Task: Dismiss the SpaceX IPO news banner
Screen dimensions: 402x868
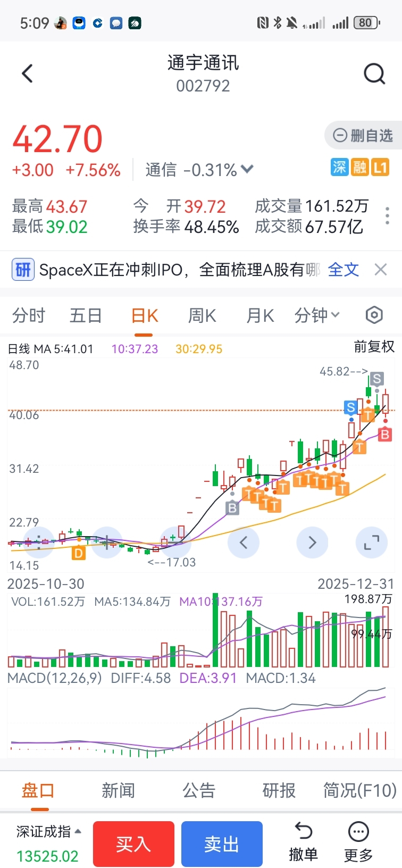Action: 380,270
